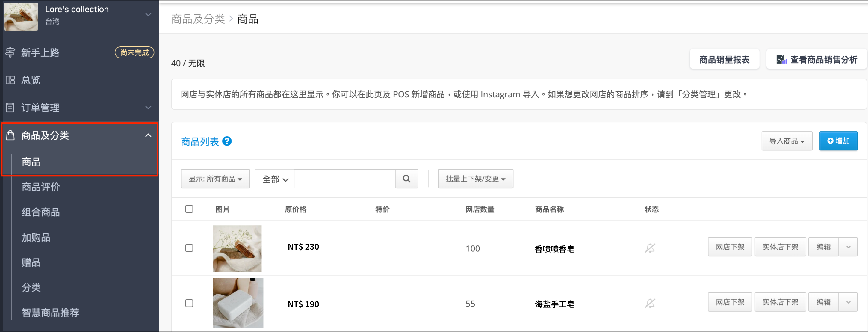Open the 全部 search scope dropdown
The image size is (868, 332).
pyautogui.click(x=275, y=179)
